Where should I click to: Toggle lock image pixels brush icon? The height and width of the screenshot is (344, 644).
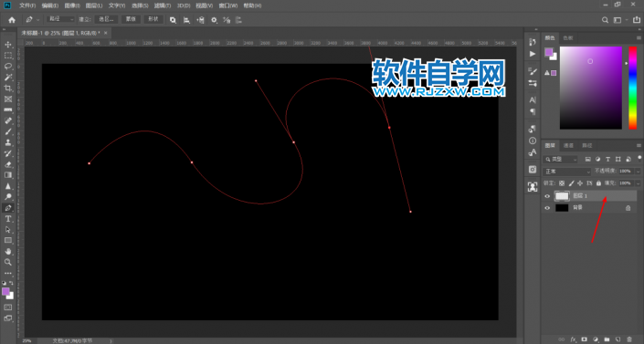pyautogui.click(x=571, y=183)
